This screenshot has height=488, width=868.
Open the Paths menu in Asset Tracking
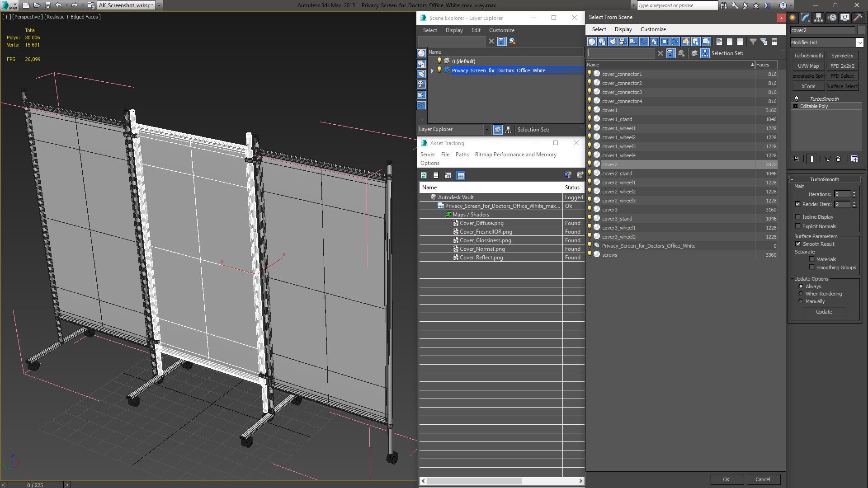[462, 155]
